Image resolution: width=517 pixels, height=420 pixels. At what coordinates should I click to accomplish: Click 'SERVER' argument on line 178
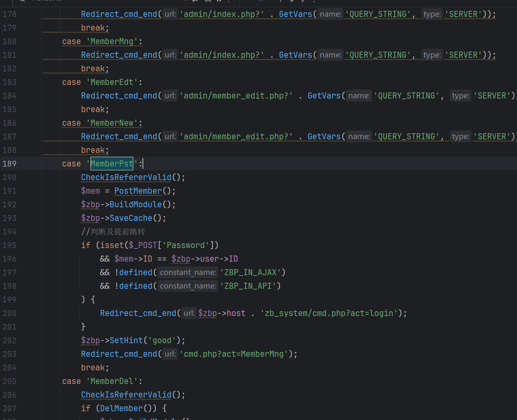pos(463,14)
